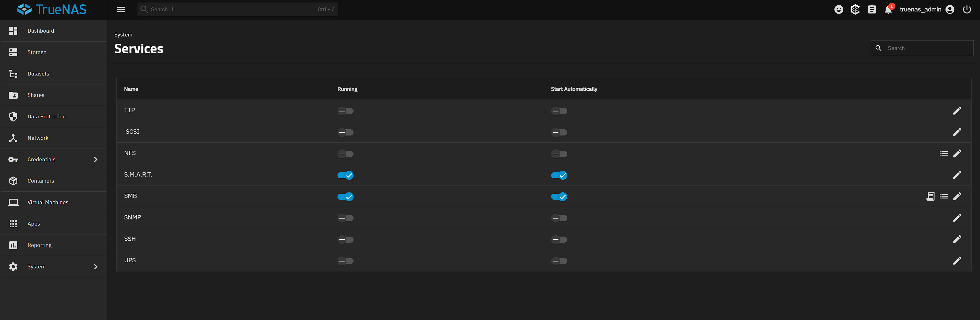Open the Datasets menu item
Screen dimensions: 980x320
click(x=53, y=74)
